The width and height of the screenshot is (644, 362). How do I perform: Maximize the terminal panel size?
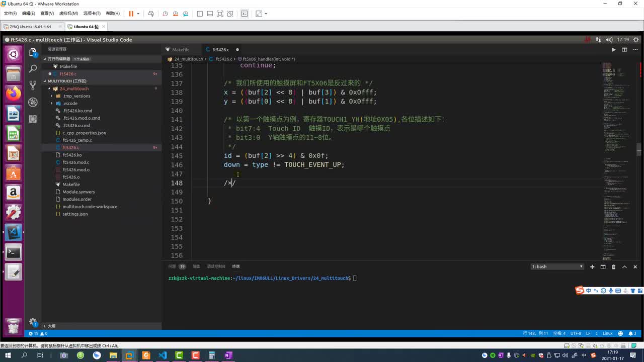tap(624, 266)
